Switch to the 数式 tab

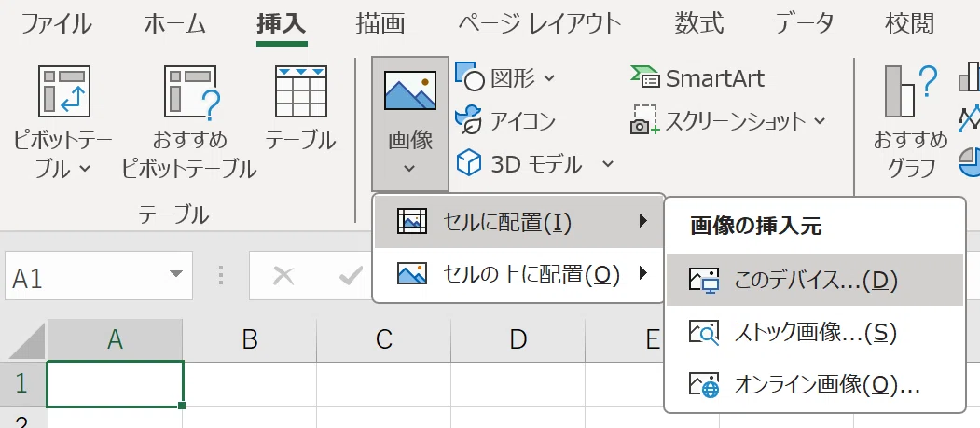pyautogui.click(x=698, y=24)
